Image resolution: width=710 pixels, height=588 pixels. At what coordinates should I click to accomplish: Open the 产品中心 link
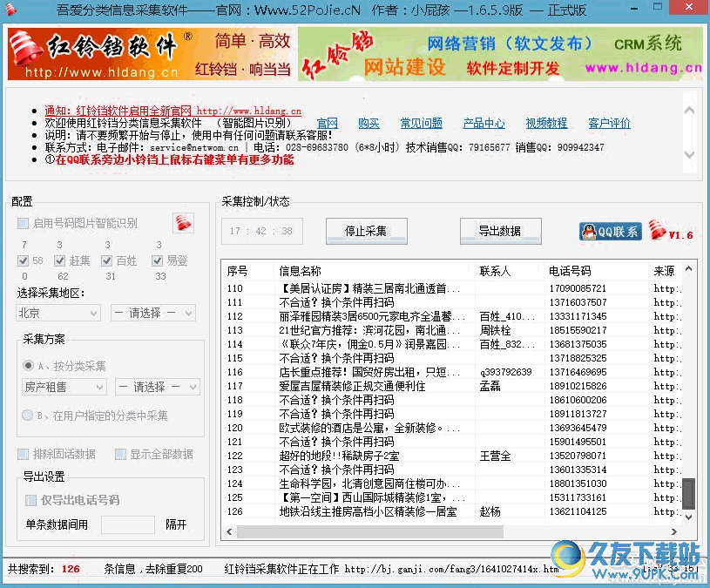coord(483,123)
